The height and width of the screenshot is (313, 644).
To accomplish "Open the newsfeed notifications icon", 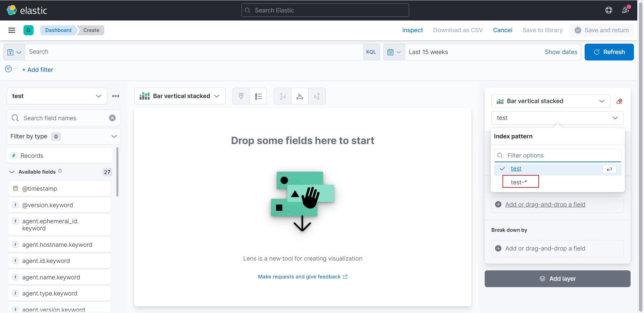I will pyautogui.click(x=626, y=10).
